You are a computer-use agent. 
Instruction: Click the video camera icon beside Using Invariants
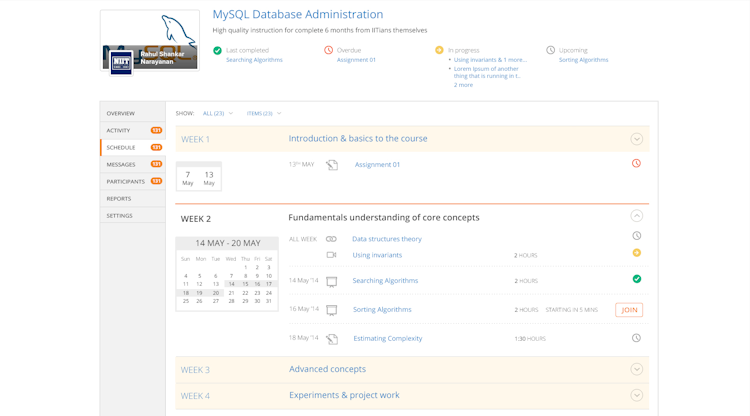click(x=331, y=255)
